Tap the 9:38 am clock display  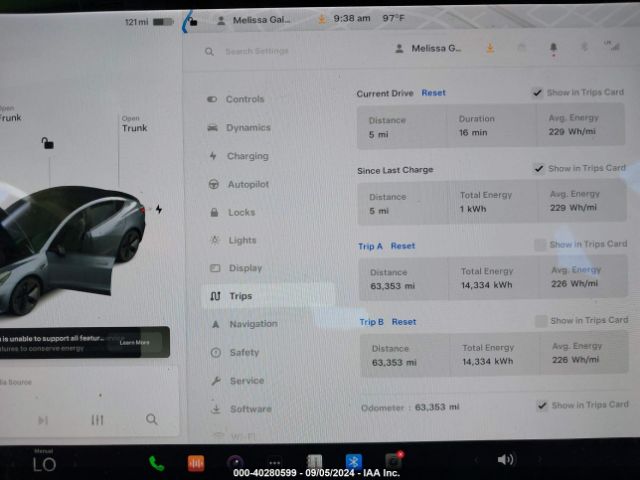tap(352, 18)
